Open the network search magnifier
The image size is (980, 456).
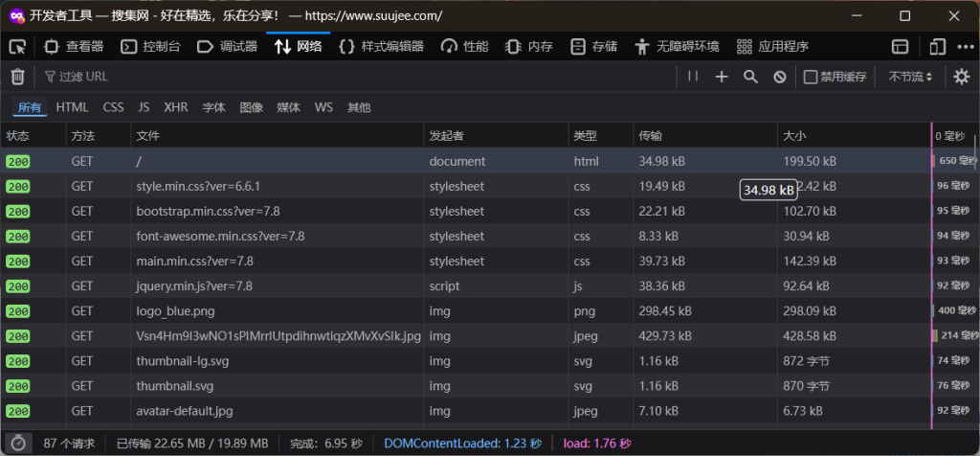coord(750,77)
